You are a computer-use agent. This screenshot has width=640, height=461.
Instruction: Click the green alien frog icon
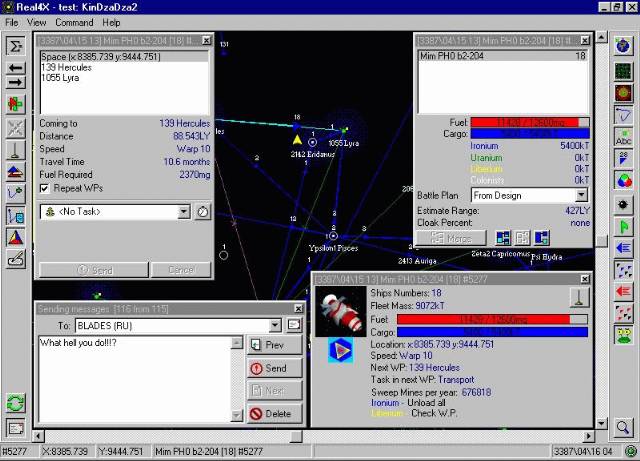pos(623,335)
